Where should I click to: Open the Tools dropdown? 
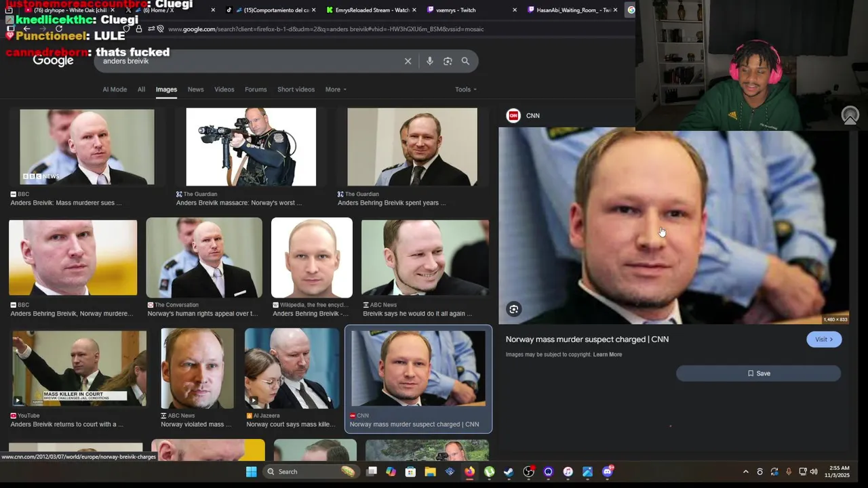pyautogui.click(x=466, y=89)
